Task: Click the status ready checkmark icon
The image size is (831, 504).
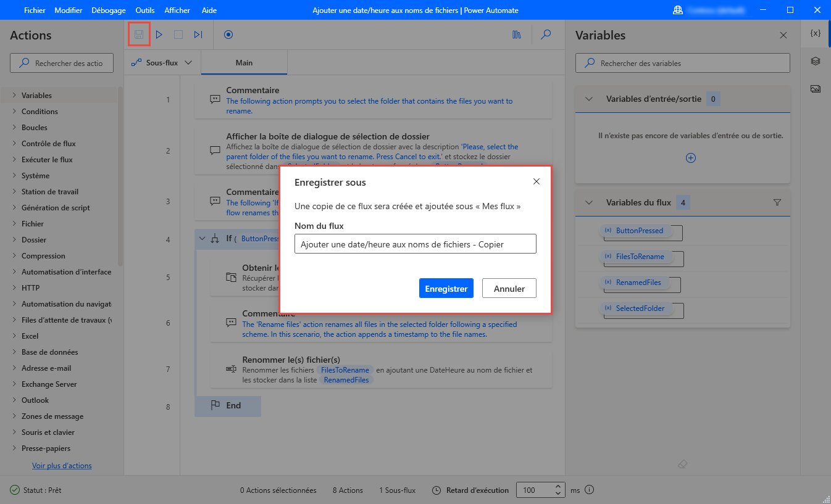Action: tap(15, 490)
